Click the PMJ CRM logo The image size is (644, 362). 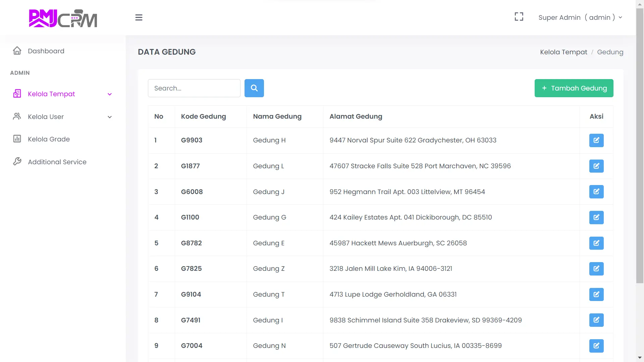(x=63, y=18)
